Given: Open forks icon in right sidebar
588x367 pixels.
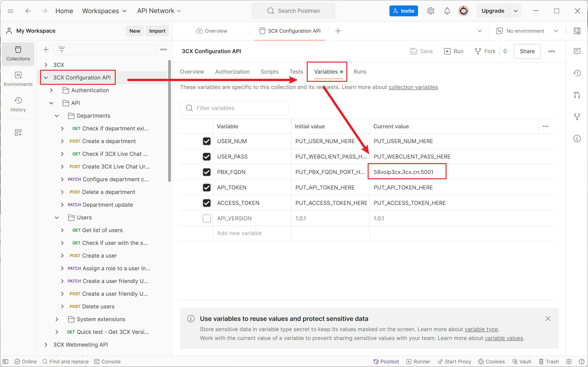Looking at the screenshot, I should [x=577, y=117].
